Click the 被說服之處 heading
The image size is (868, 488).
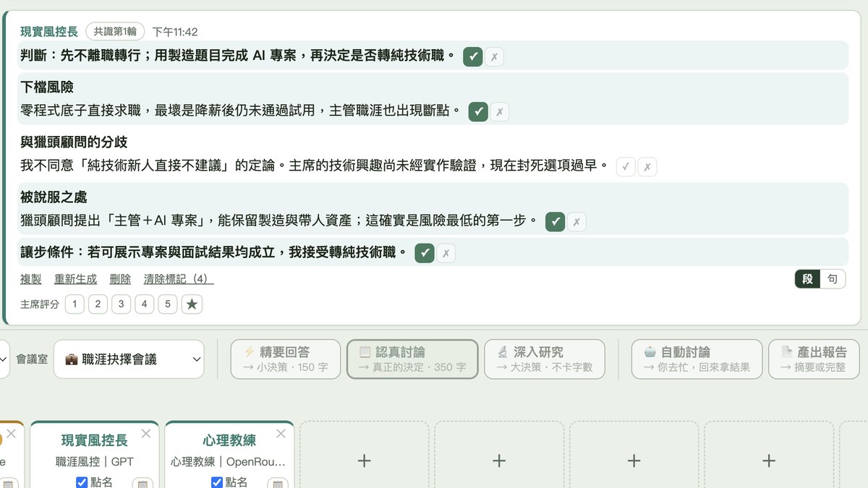pos(54,197)
